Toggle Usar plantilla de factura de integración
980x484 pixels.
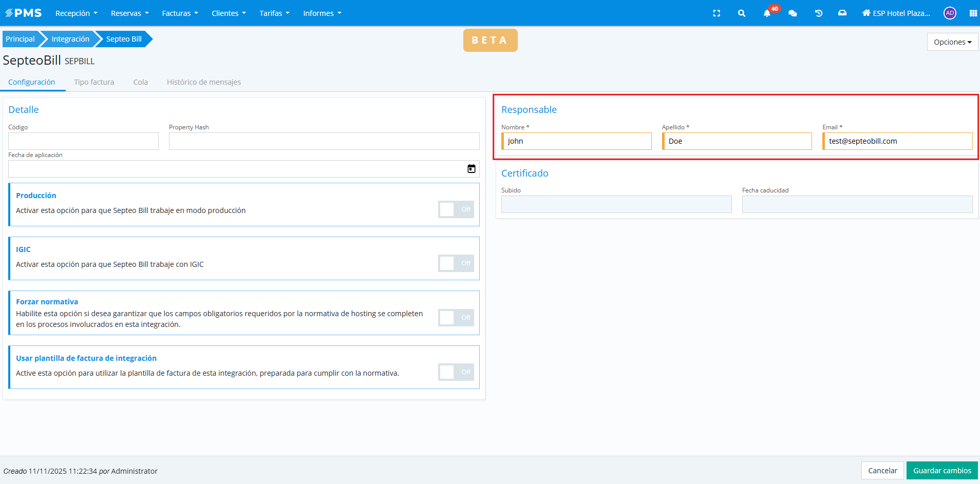(456, 372)
